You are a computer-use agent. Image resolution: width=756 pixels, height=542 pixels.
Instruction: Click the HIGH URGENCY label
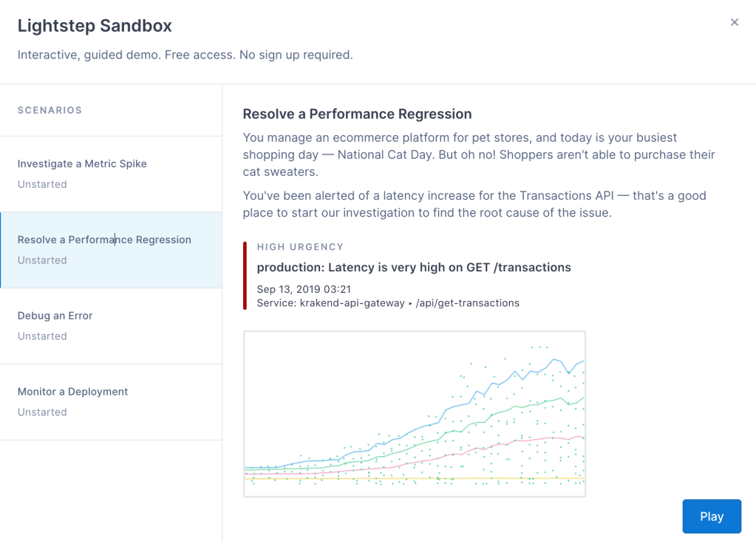[x=300, y=247]
